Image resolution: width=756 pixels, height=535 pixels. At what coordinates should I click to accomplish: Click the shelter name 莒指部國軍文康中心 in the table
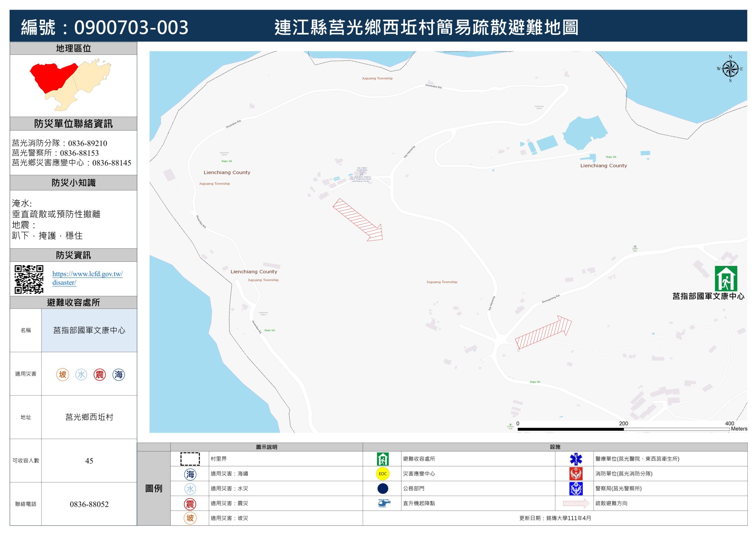click(89, 330)
